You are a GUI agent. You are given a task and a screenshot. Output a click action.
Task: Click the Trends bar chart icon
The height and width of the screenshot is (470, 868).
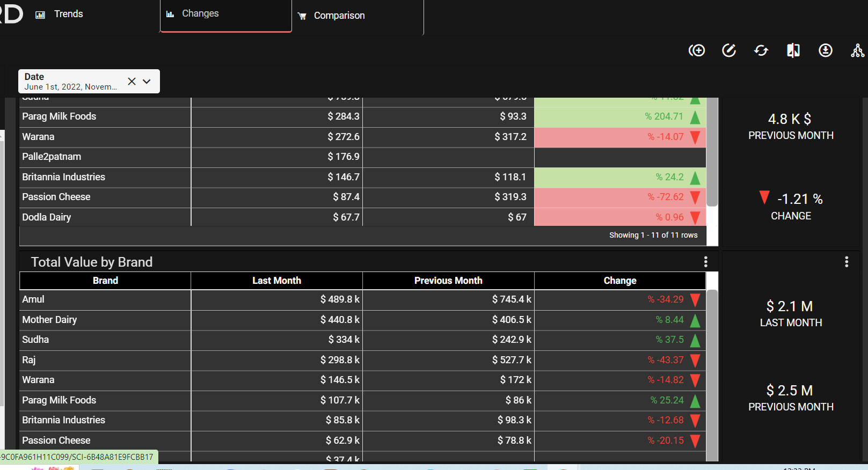40,14
